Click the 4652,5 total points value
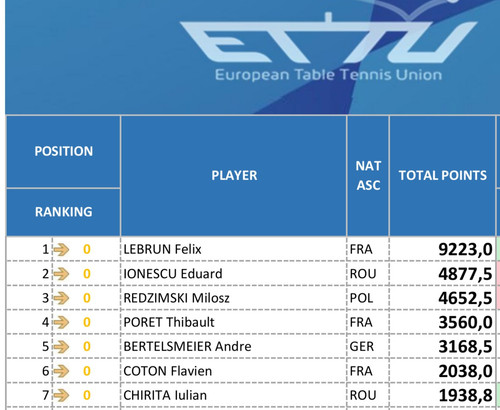500x410 pixels. [465, 298]
